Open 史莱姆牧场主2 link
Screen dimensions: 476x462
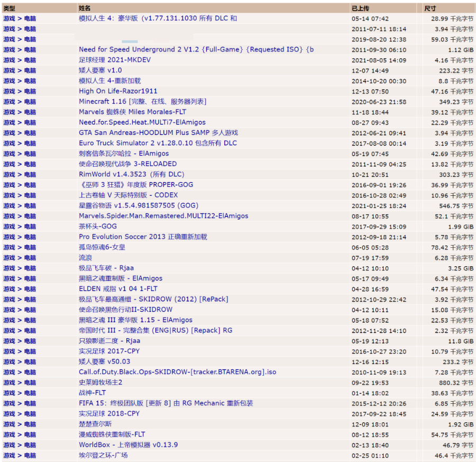coord(100,383)
